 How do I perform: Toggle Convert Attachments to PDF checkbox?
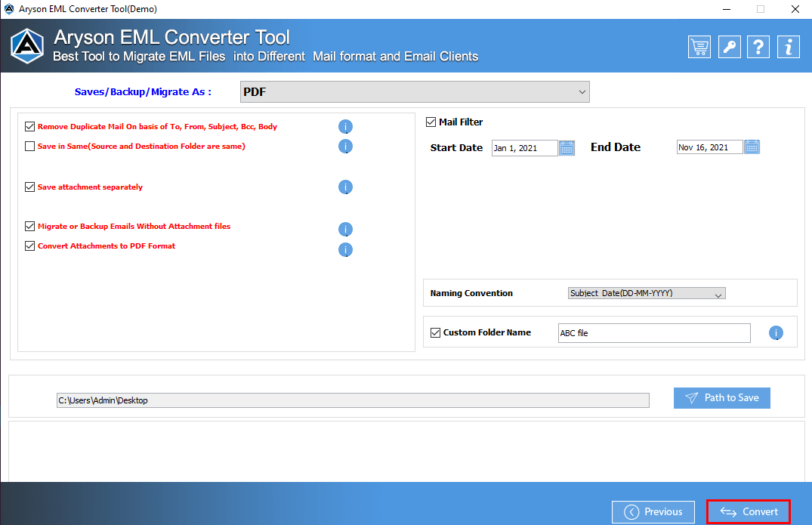pos(30,246)
